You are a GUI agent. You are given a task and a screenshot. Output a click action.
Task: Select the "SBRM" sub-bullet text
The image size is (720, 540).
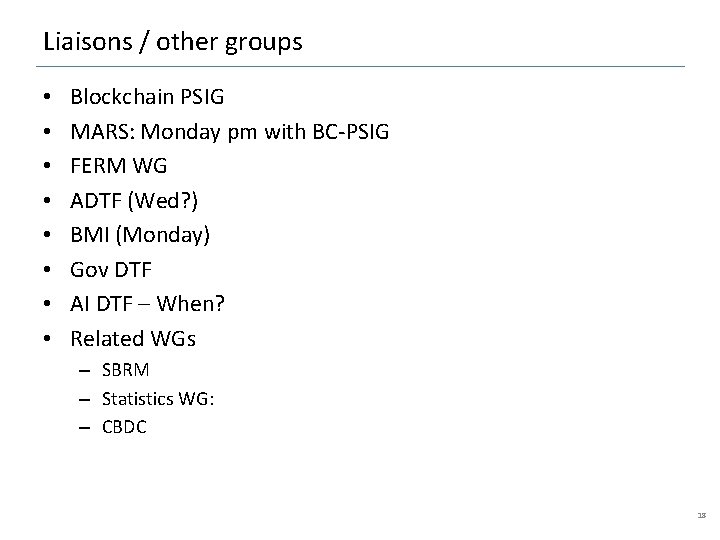[126, 370]
